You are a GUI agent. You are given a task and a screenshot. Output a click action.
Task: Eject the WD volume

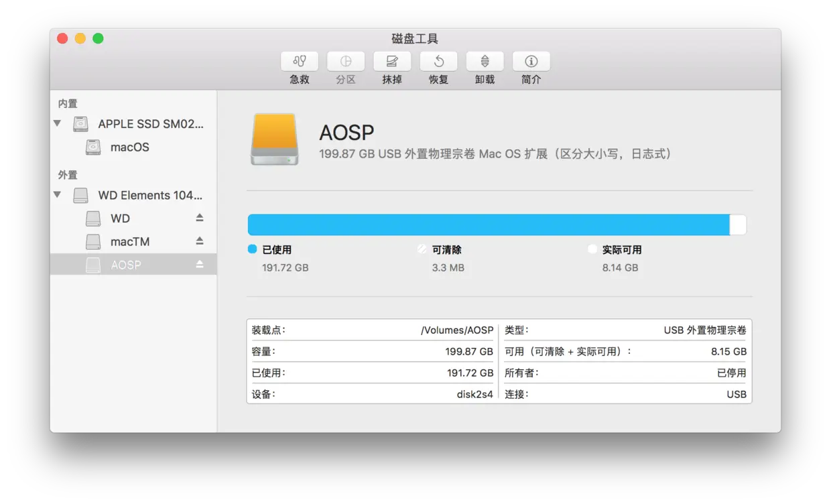coord(200,218)
